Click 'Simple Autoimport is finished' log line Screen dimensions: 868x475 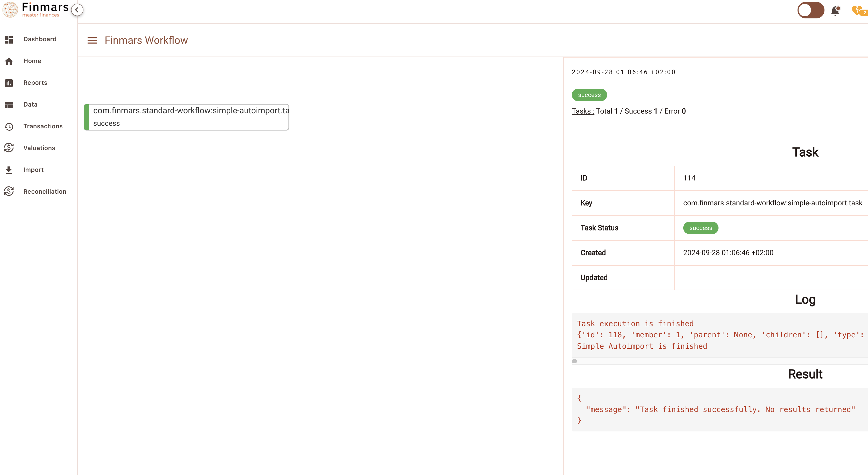[642, 346]
